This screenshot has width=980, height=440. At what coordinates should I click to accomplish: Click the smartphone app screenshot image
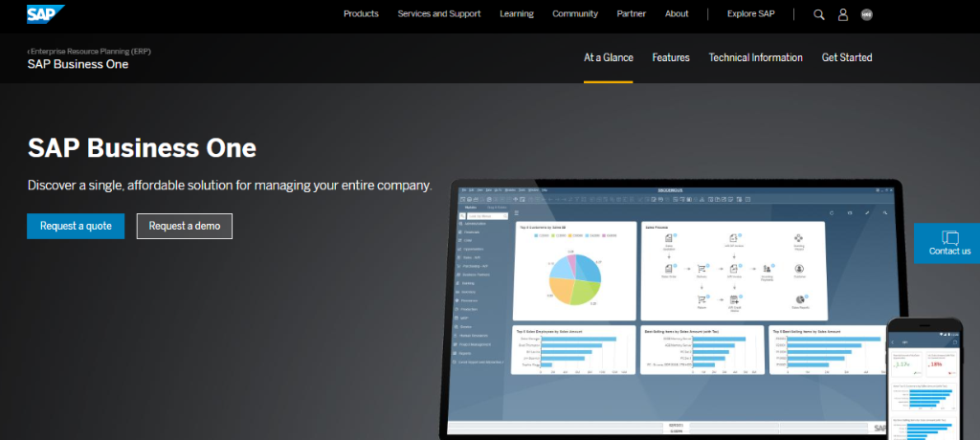[925, 379]
